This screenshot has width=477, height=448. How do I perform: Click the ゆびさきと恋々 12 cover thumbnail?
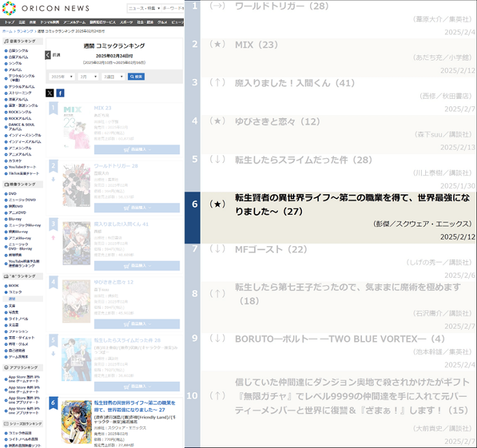point(76,301)
